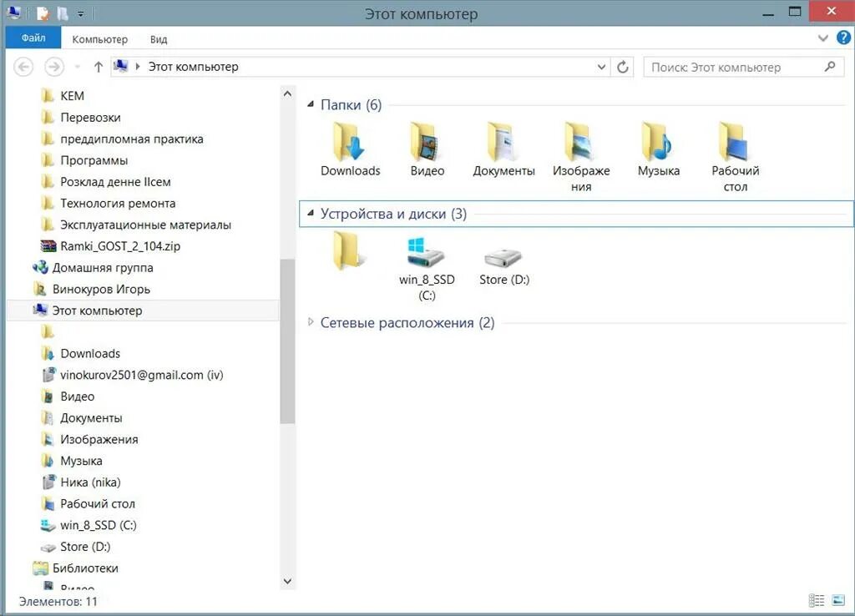The height and width of the screenshot is (616, 855).
Task: Select Downloads in navigation tree
Action: (x=90, y=354)
